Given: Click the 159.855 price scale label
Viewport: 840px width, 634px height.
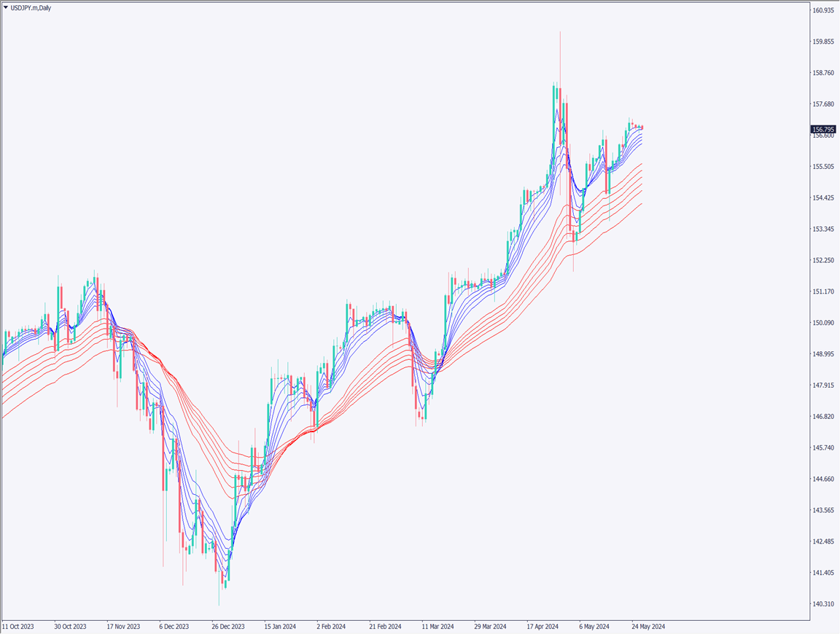Looking at the screenshot, I should pyautogui.click(x=824, y=42).
